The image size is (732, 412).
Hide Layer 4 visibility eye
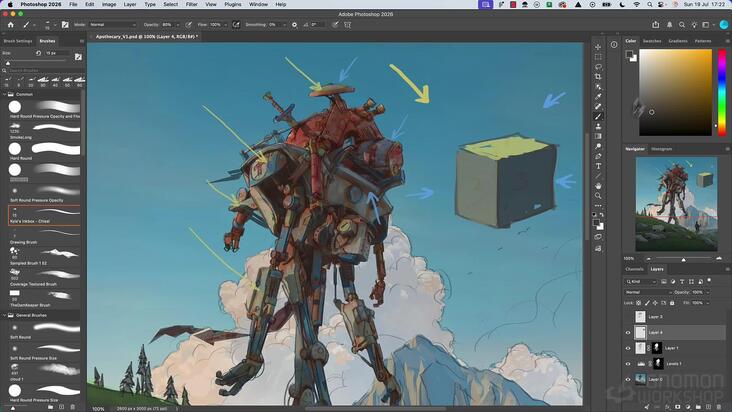[x=628, y=333]
